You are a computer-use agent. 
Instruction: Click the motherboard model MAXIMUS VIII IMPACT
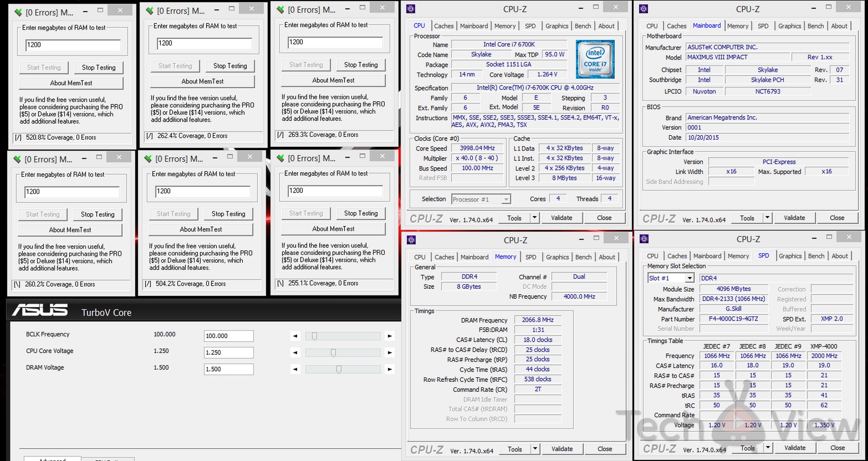738,57
